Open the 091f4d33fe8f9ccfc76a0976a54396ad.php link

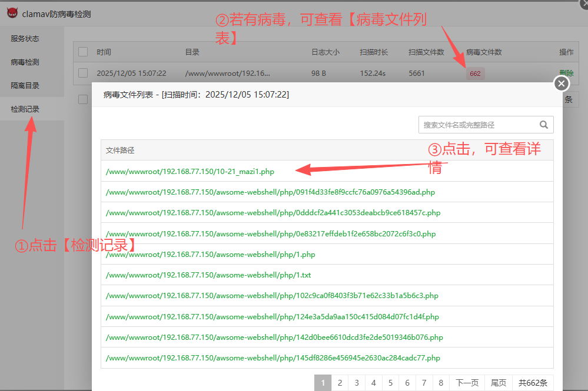pyautogui.click(x=270, y=192)
